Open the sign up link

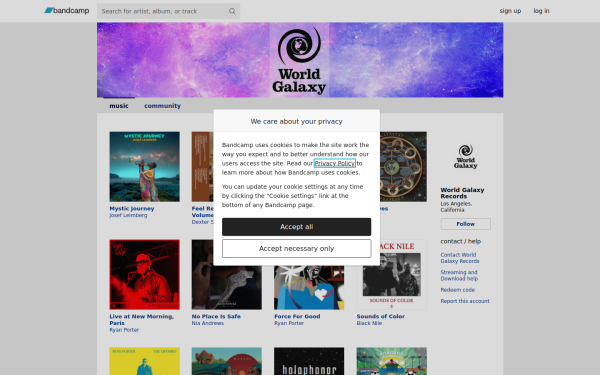pyautogui.click(x=510, y=11)
